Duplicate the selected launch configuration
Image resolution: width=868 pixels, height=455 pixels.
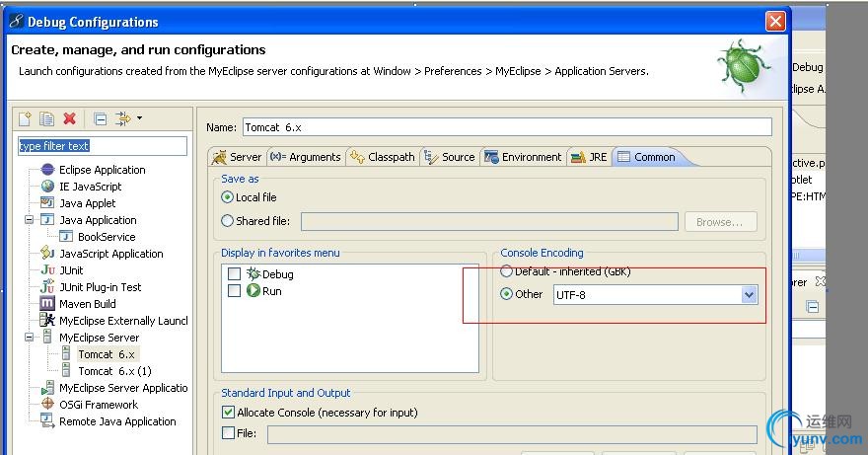[x=46, y=118]
